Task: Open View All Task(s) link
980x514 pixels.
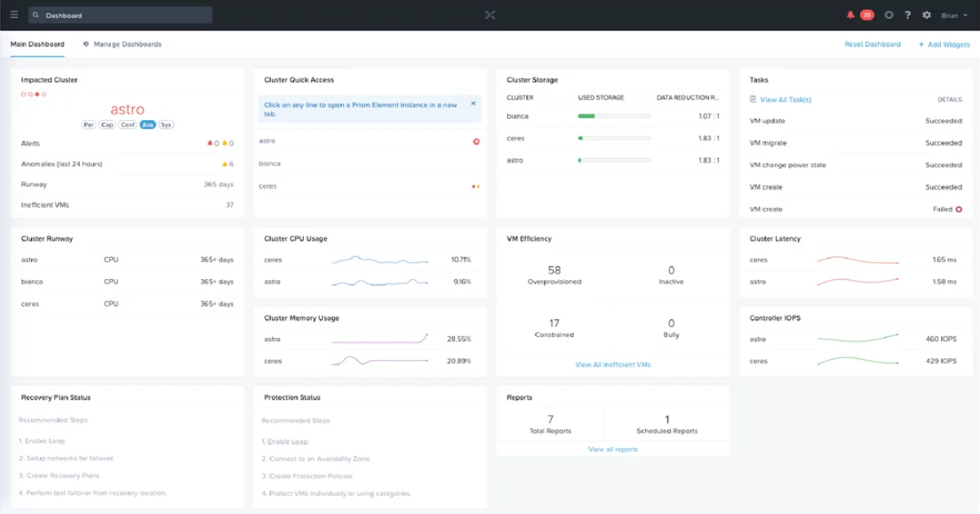Action: 786,100
